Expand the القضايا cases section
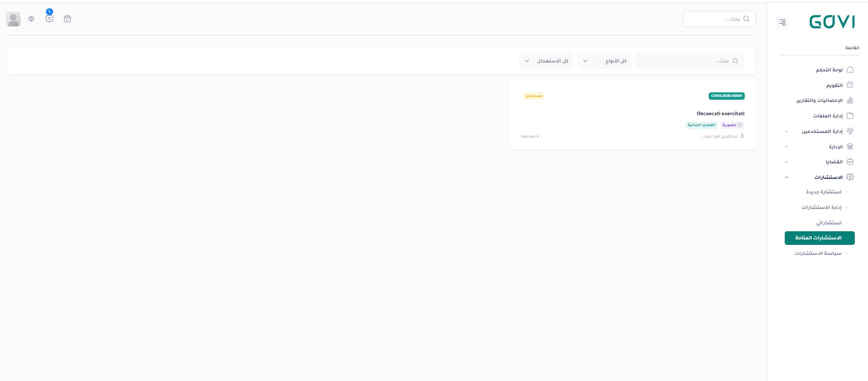The width and height of the screenshot is (868, 381). [834, 162]
